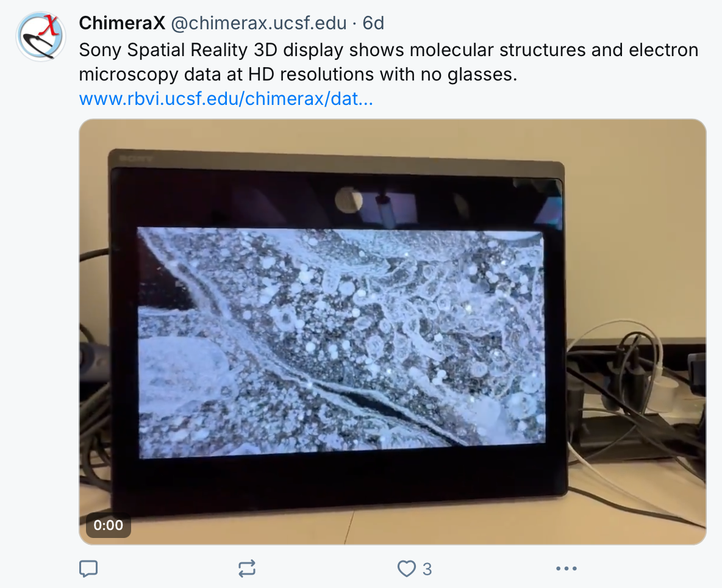Click the 0:00 video time badge
722x588 pixels.
coord(108,525)
